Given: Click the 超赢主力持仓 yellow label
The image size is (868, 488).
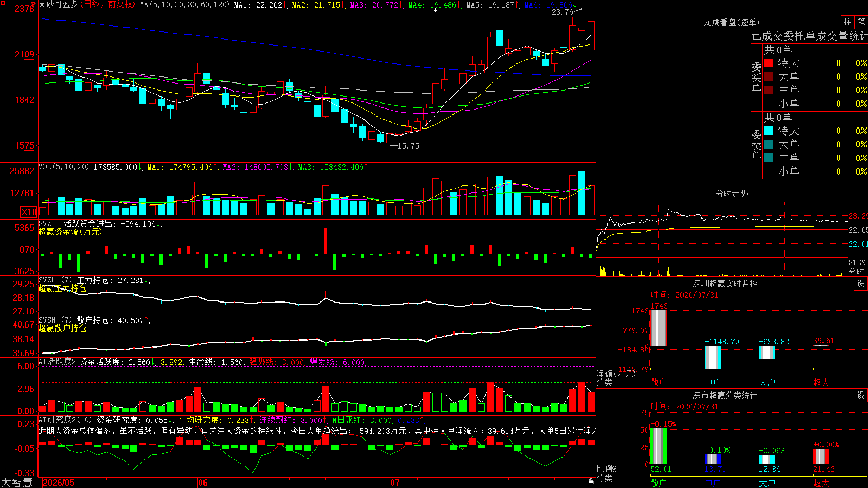Looking at the screenshot, I should coord(62,288).
